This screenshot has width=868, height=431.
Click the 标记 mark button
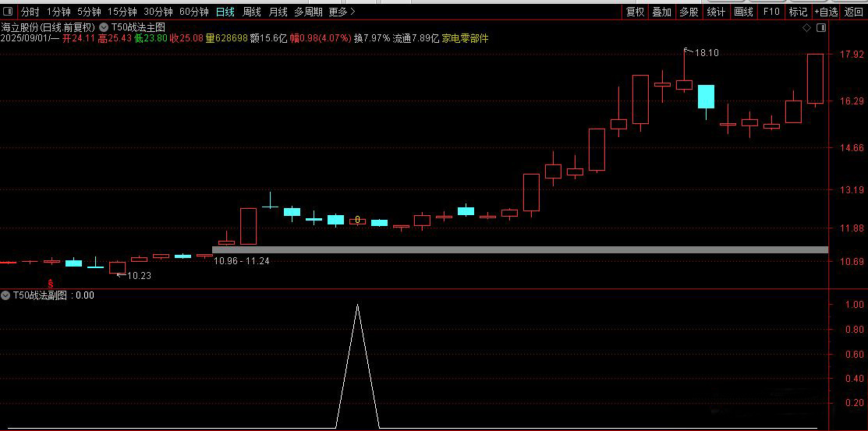point(798,12)
